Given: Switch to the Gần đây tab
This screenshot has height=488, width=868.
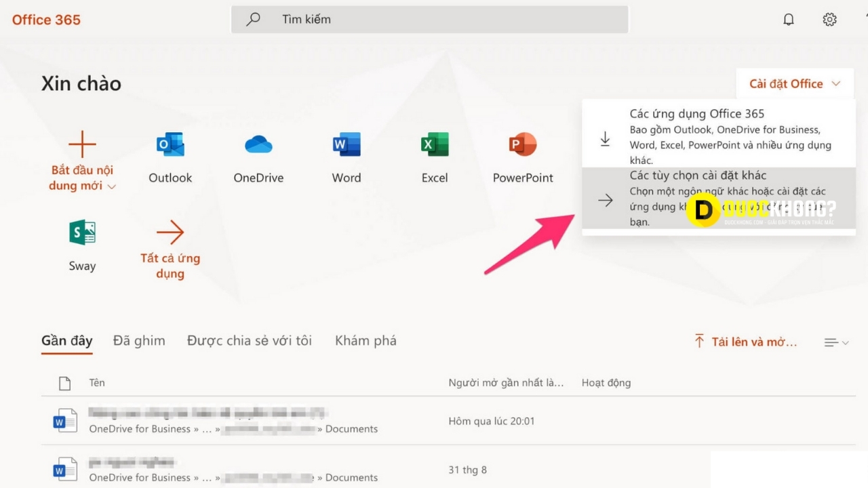Looking at the screenshot, I should [x=66, y=340].
